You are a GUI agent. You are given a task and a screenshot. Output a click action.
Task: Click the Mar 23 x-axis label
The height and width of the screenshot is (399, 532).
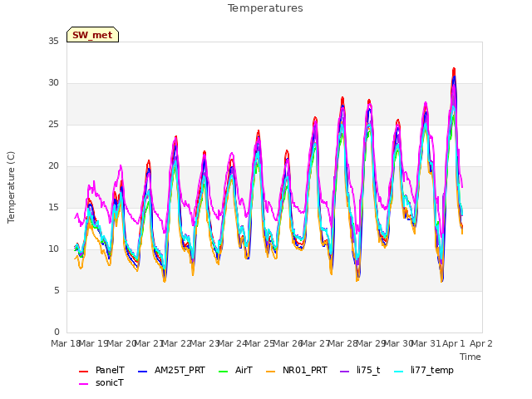click(x=204, y=343)
